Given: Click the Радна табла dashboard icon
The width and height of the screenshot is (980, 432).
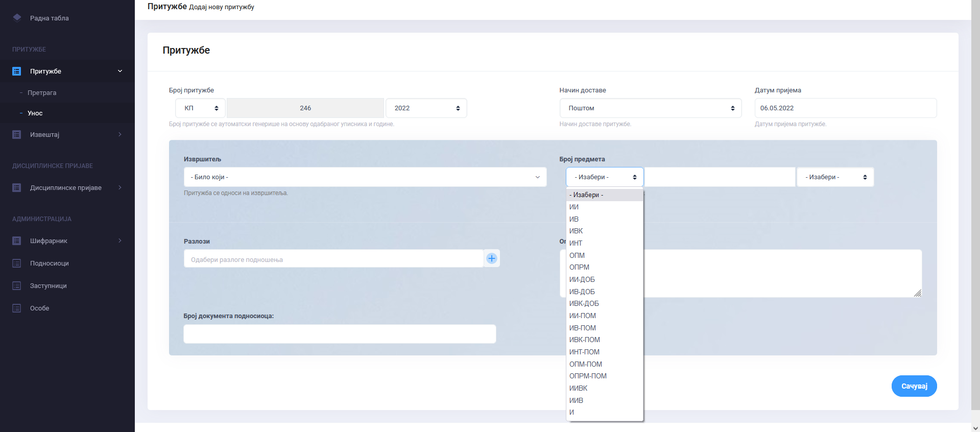Looking at the screenshot, I should pos(17,18).
